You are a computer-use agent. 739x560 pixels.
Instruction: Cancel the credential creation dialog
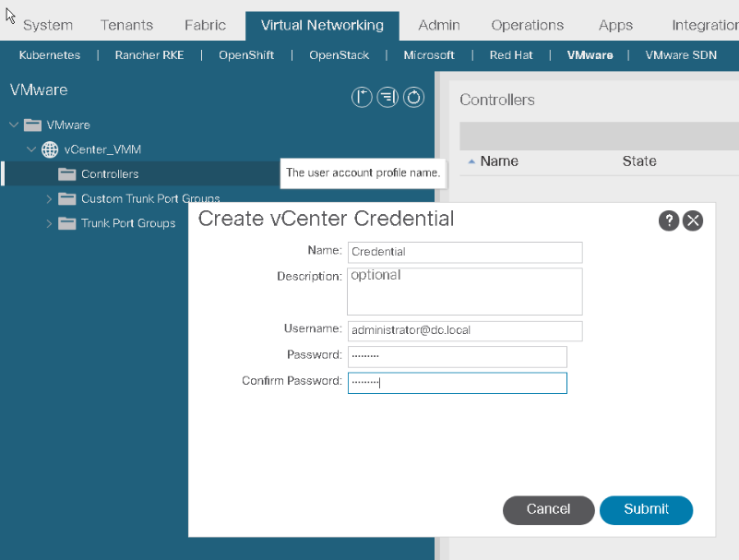[x=549, y=509]
